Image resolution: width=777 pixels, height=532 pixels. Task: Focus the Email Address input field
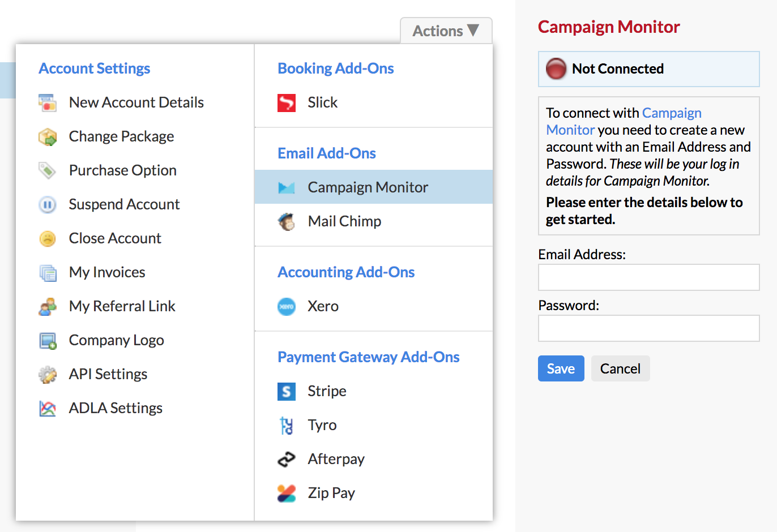point(648,277)
